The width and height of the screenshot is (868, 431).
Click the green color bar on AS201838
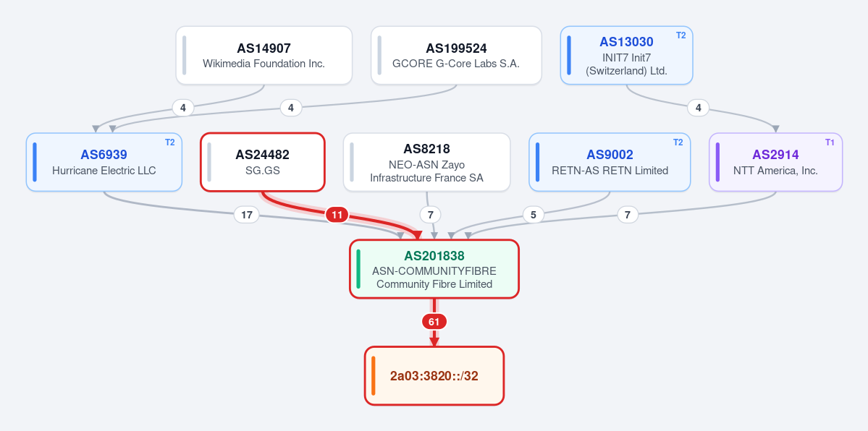click(x=359, y=269)
